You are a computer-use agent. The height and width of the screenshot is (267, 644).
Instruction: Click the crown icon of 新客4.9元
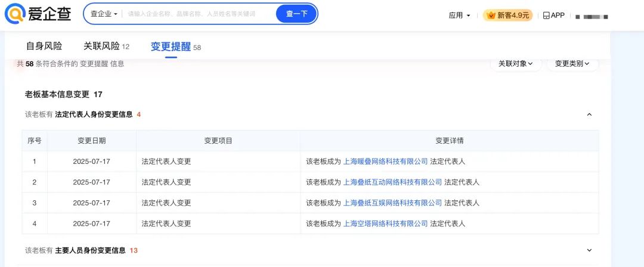490,15
